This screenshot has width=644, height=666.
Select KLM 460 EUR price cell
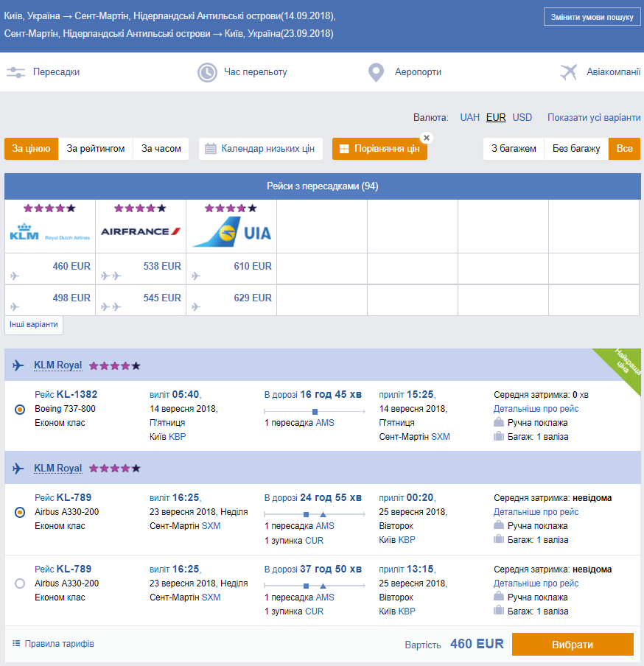50,269
